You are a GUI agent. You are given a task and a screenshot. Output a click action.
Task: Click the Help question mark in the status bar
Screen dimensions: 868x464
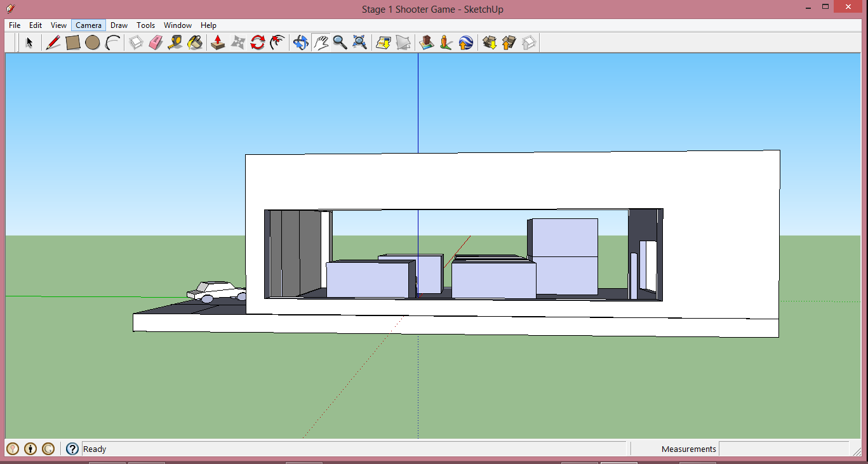[x=72, y=449]
